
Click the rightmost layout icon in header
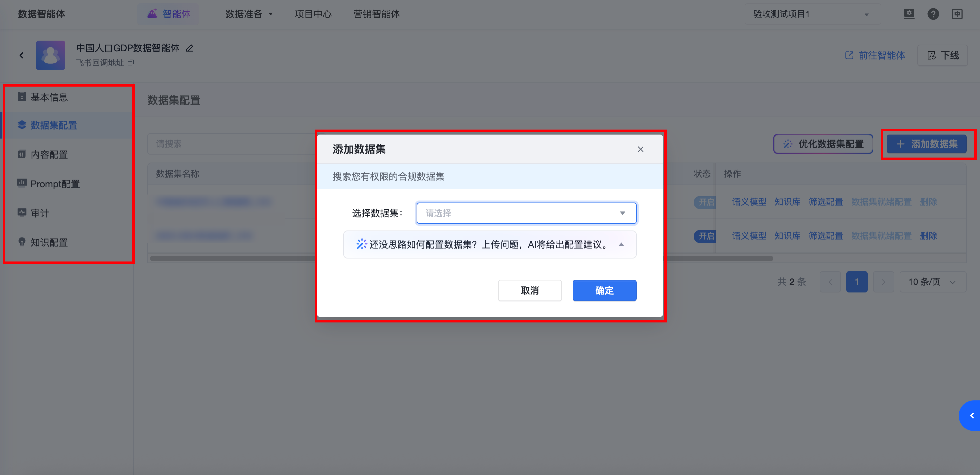pos(957,14)
